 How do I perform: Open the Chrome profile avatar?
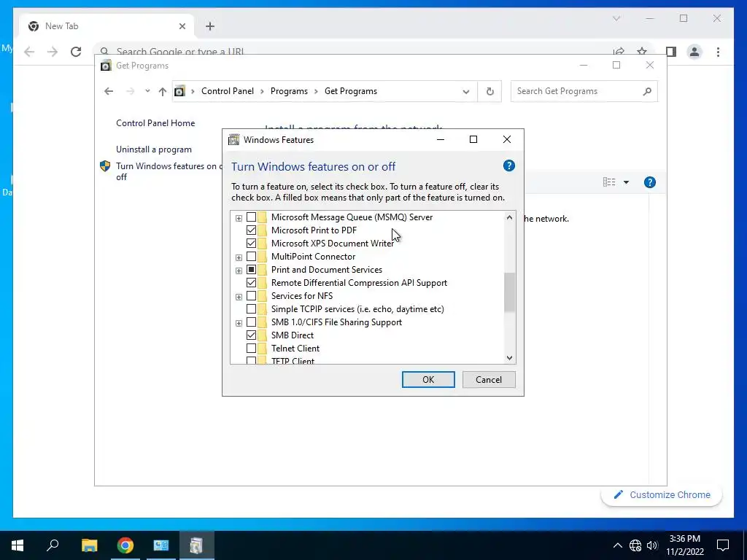694,52
